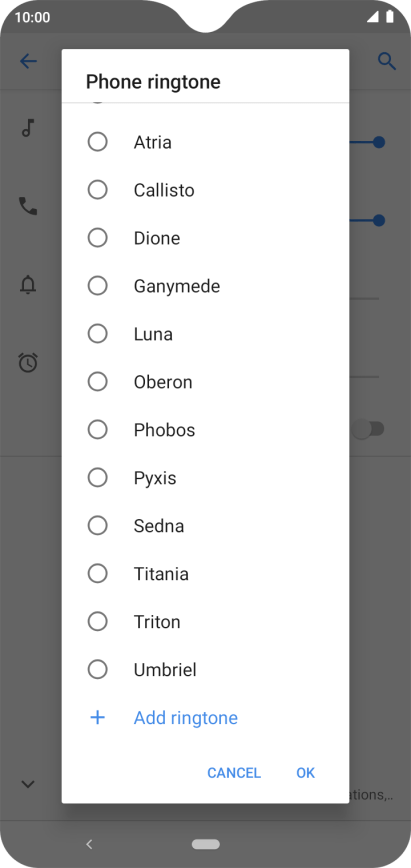The height and width of the screenshot is (868, 411).
Task: Tap the media volume slider handle
Action: (x=379, y=142)
